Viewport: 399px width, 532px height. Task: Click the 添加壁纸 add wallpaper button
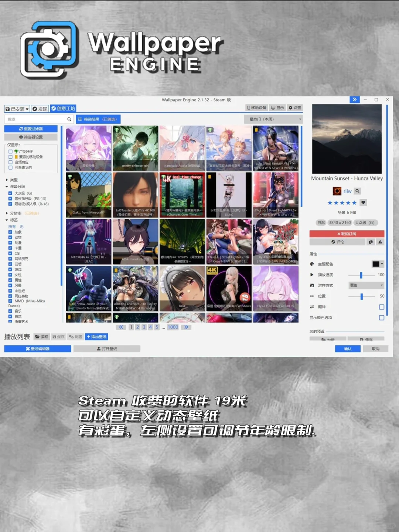coord(96,337)
